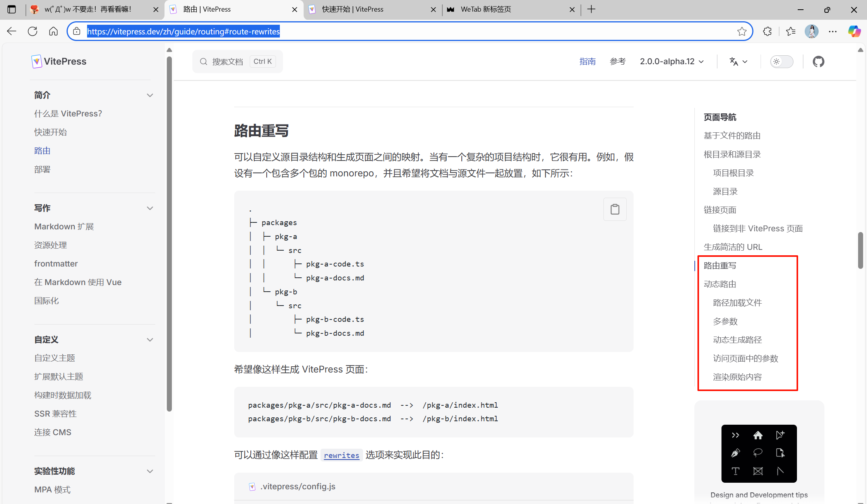Select the Lasso icon in the tips widget
Image resolution: width=867 pixels, height=504 pixels.
tap(758, 453)
